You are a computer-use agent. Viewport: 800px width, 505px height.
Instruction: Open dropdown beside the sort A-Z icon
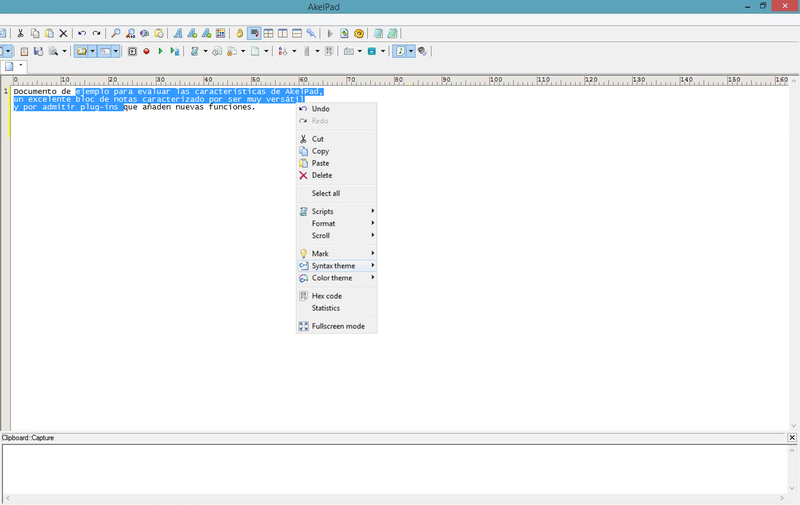tap(294, 51)
